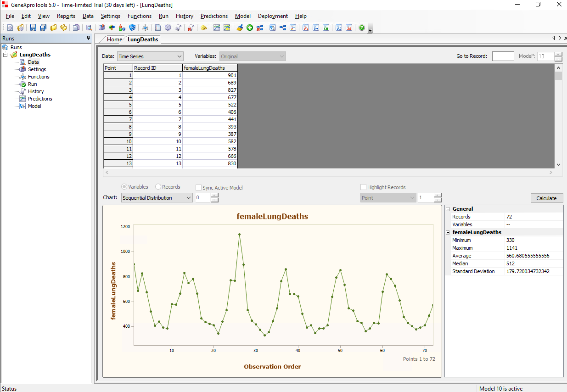Select the Records radio button

tap(158, 187)
